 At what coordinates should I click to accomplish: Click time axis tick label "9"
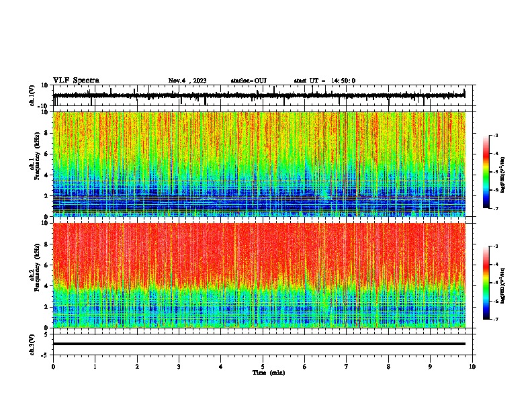[x=430, y=367]
